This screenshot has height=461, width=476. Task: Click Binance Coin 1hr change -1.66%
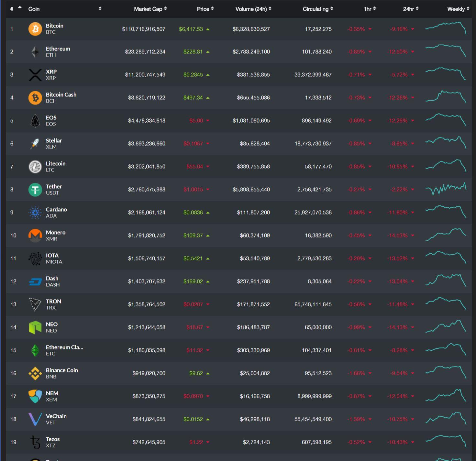pyautogui.click(x=356, y=373)
